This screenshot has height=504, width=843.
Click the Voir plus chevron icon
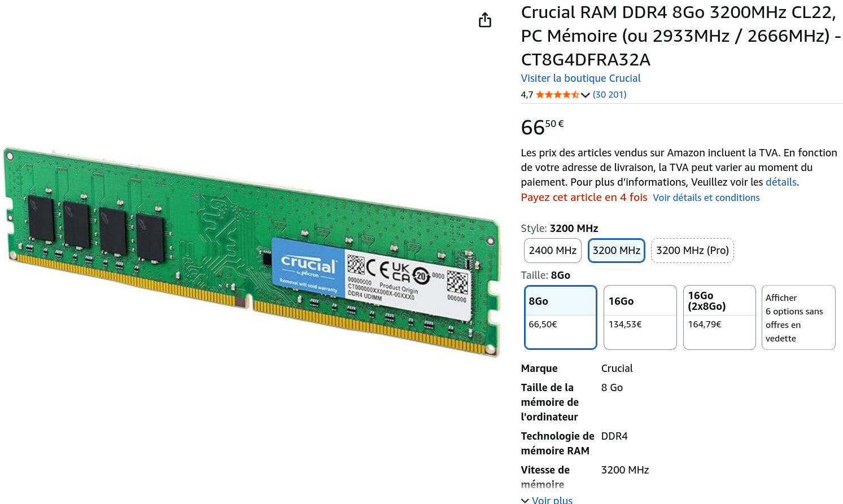click(525, 501)
